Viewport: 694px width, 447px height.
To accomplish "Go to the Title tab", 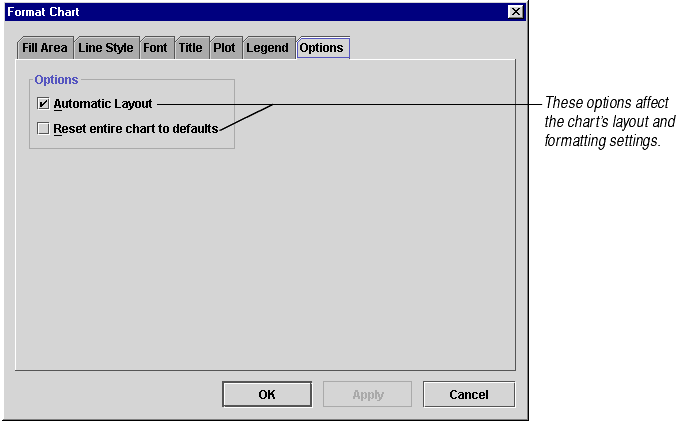I will pyautogui.click(x=190, y=48).
